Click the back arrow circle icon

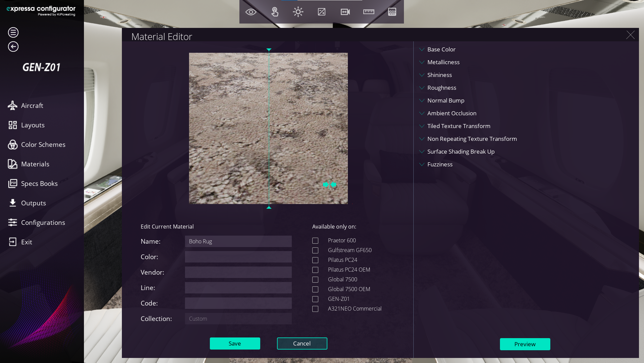[13, 47]
